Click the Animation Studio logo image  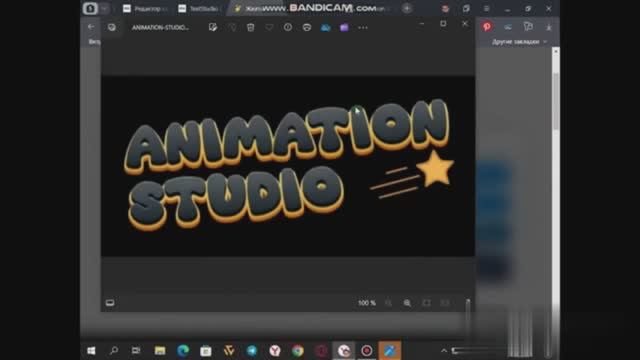[x=288, y=166]
